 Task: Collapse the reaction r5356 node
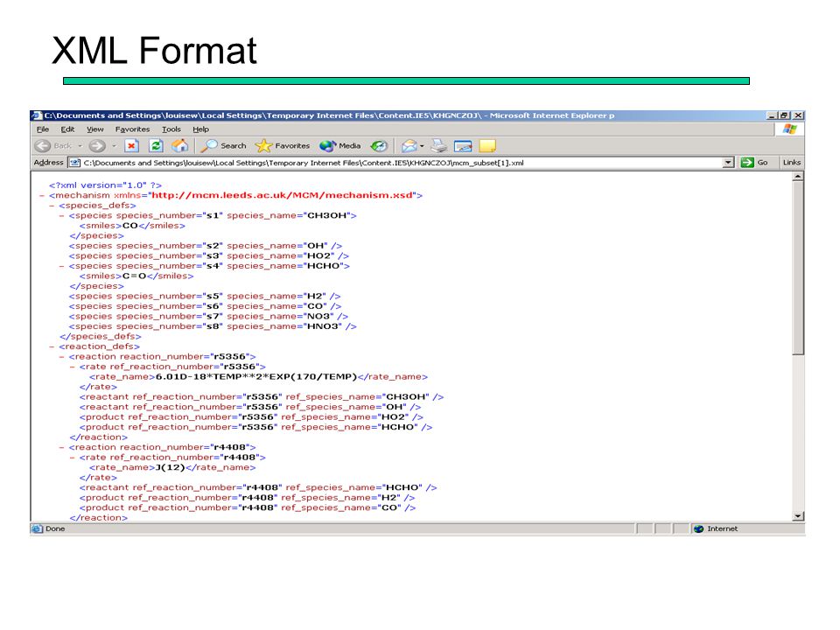61,357
